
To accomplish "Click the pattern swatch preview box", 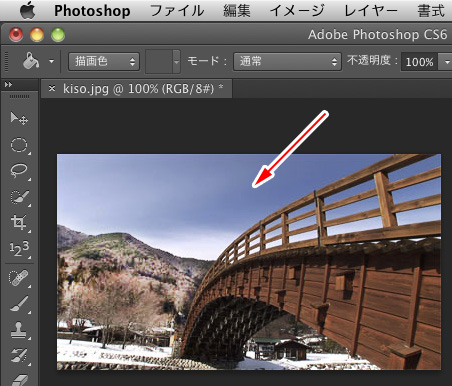I will tap(159, 62).
